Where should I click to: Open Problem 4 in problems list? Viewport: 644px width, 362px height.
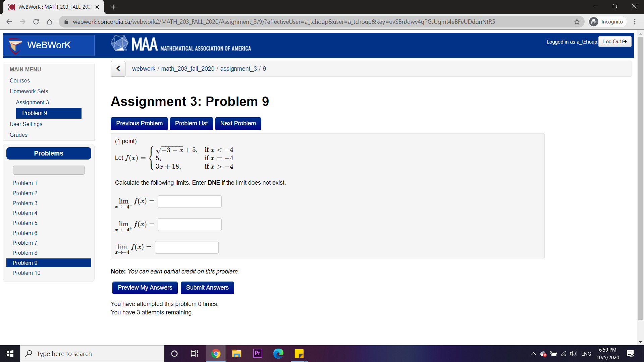click(x=25, y=213)
